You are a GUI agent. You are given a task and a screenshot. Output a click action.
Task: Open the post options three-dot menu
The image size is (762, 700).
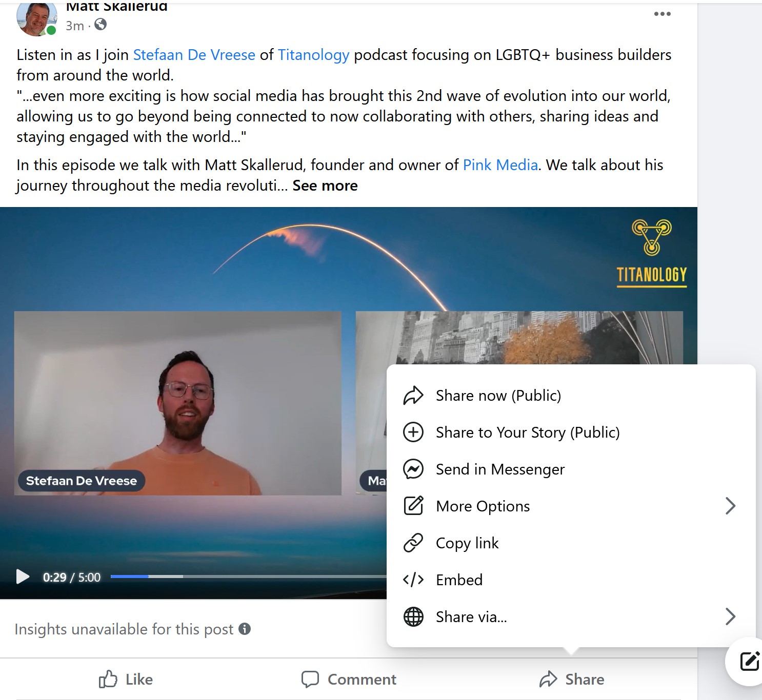(662, 14)
